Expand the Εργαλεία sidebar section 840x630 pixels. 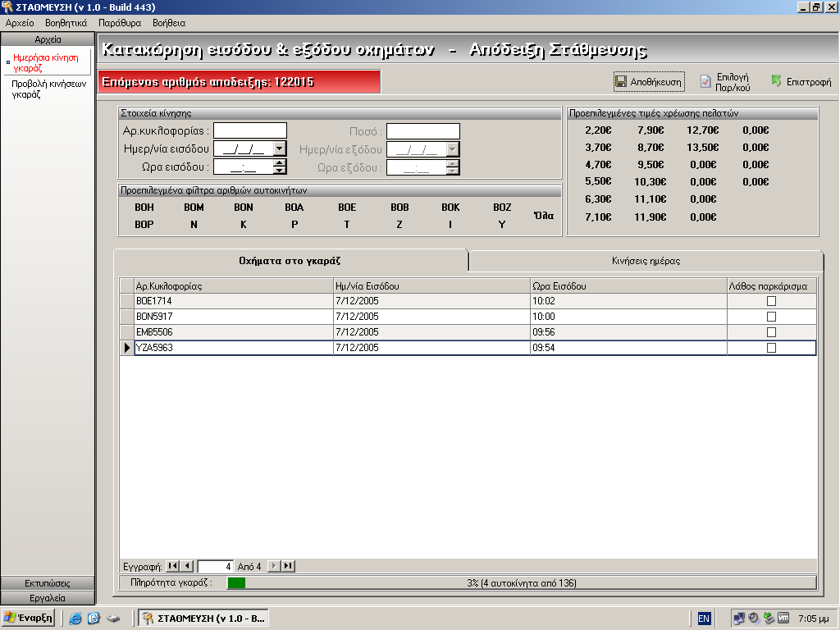click(x=48, y=598)
